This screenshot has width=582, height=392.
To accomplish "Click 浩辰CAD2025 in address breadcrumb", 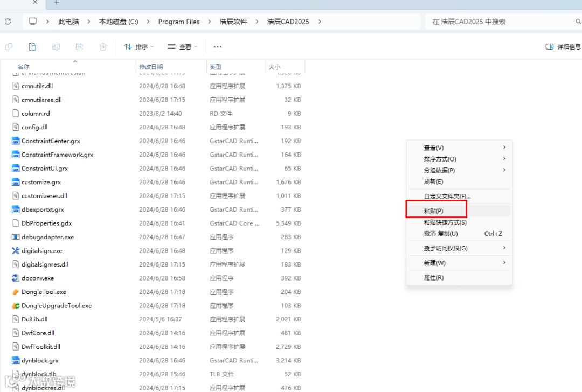I will 288,22.
